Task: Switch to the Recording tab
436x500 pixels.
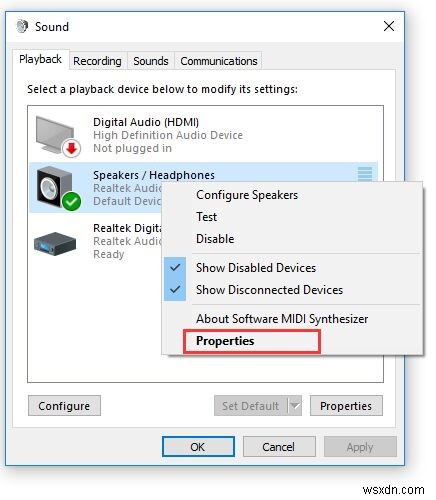Action: coord(97,61)
